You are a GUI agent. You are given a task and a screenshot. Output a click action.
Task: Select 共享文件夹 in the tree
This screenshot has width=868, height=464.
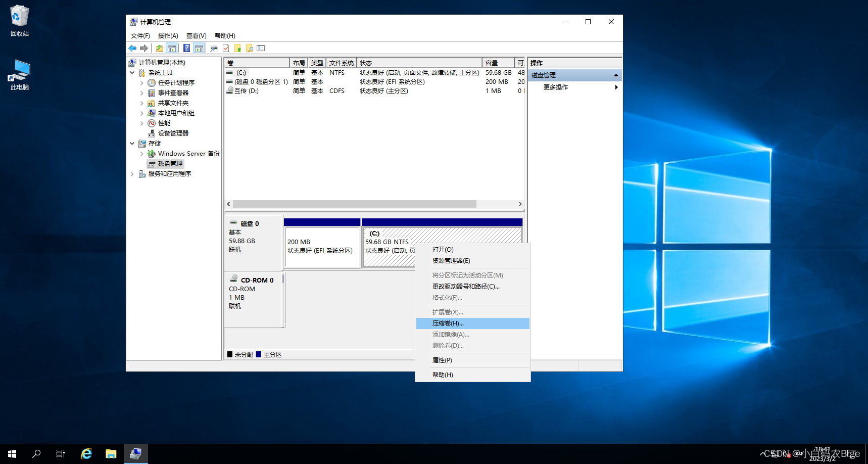click(173, 103)
